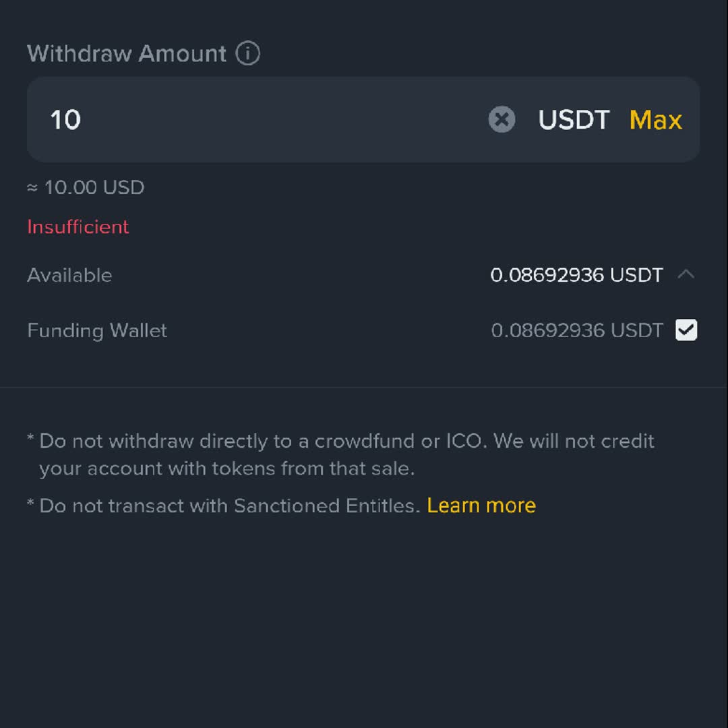
Task: Clear the amount with the X icon
Action: 502,119
